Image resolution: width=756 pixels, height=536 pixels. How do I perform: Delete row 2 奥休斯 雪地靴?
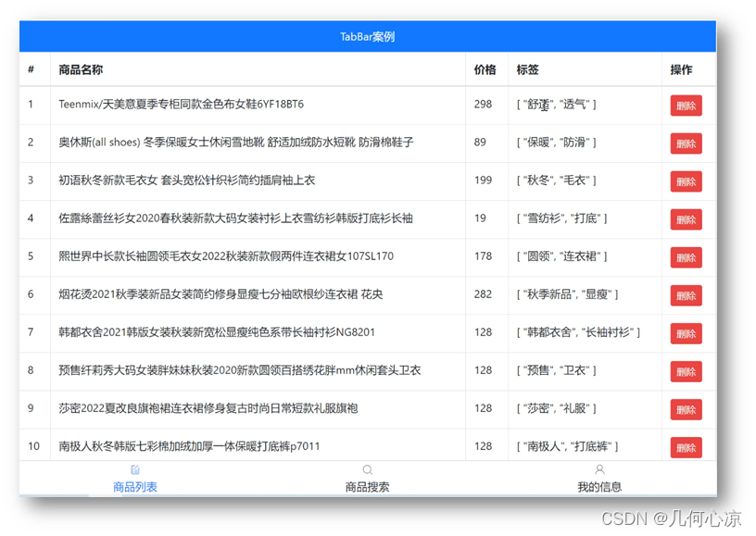point(686,143)
